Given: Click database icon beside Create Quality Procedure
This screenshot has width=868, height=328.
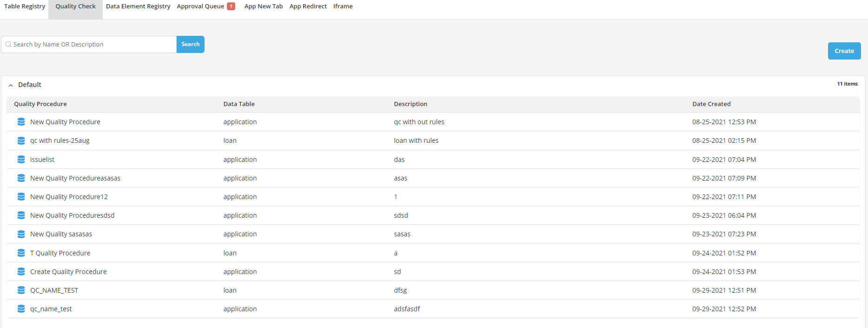Looking at the screenshot, I should coord(21,272).
